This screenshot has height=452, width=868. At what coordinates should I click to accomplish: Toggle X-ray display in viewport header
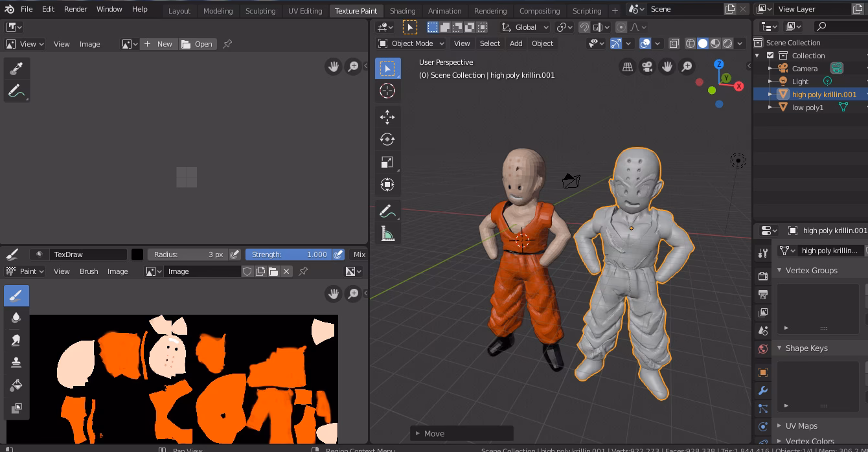click(674, 43)
